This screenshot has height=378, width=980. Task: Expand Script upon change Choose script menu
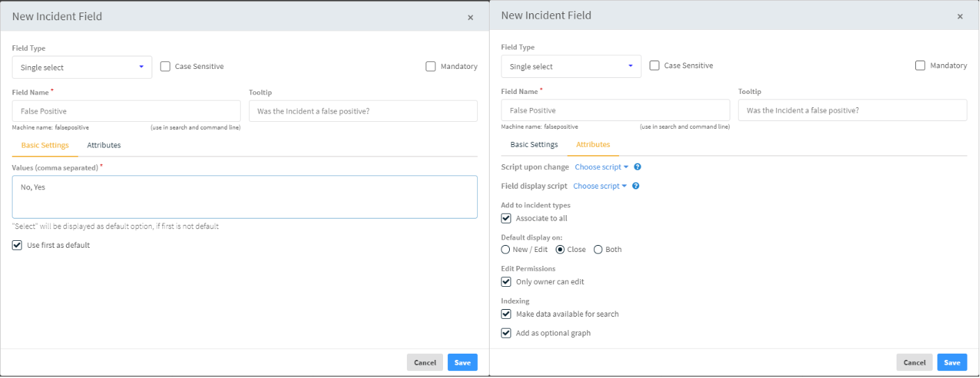[601, 167]
